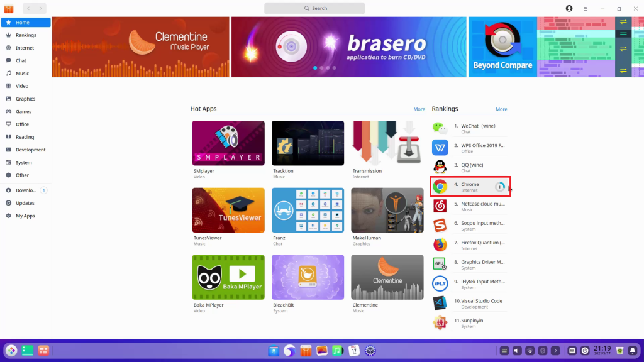Click More link for Rankings
The height and width of the screenshot is (362, 644).
[501, 109]
